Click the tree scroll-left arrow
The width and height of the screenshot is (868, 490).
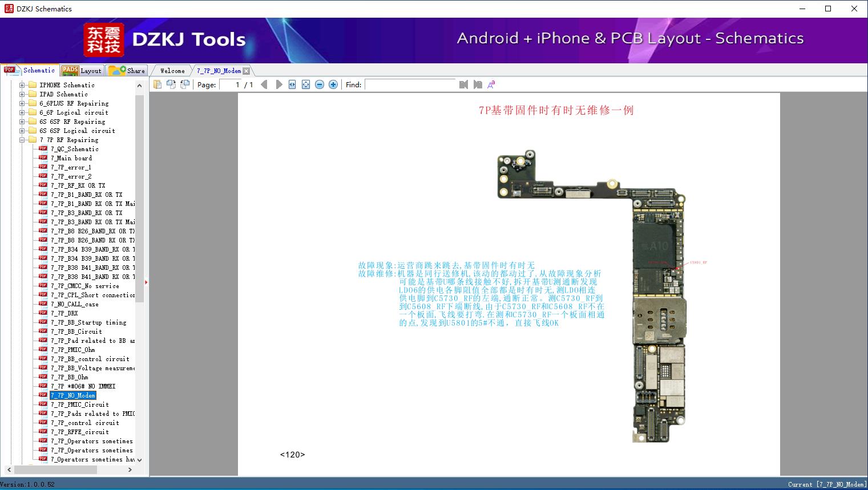[8, 469]
